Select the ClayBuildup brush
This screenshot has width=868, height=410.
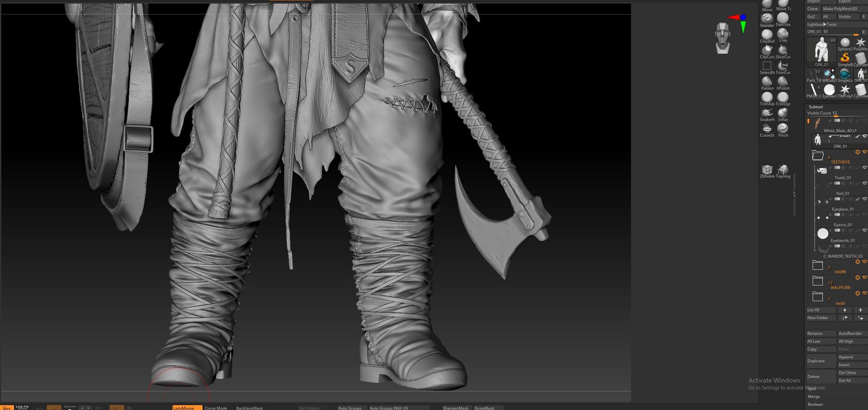coord(767,34)
